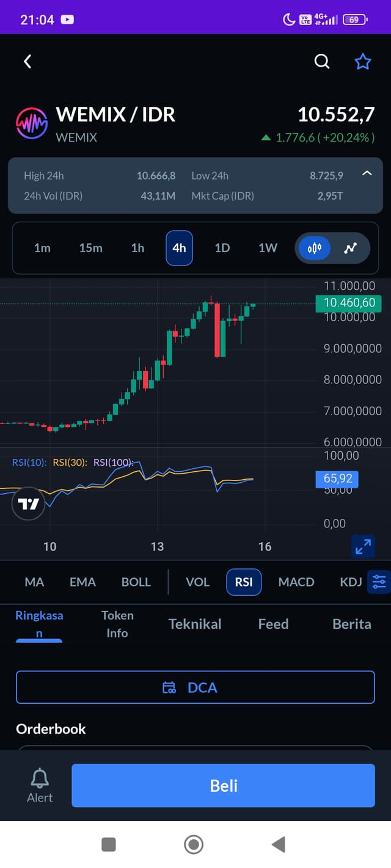Tap Android recent apps square button
This screenshot has height=868, width=391.
click(x=109, y=844)
